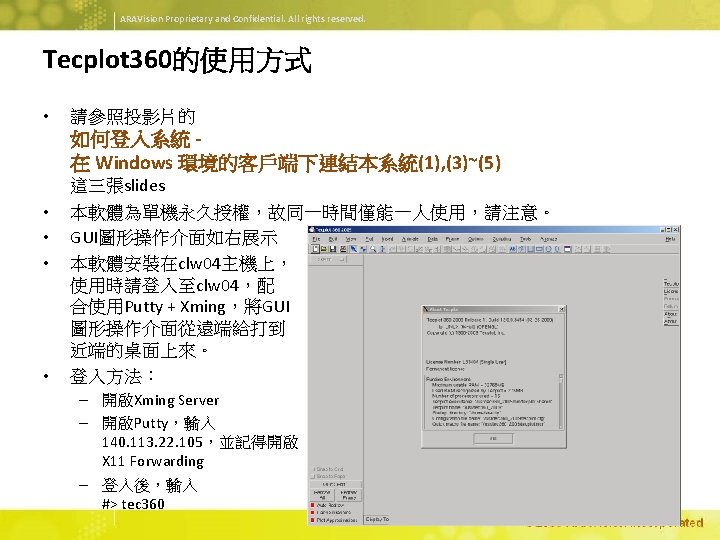
Task: Click the Quick Edit button in sidebar
Action: tap(336, 484)
